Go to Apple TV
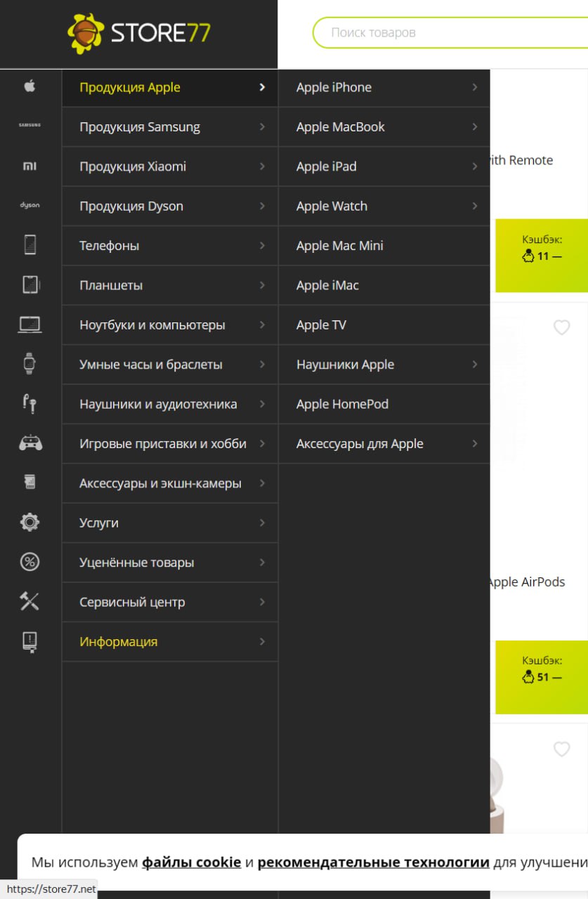The image size is (588, 899). pyautogui.click(x=384, y=325)
